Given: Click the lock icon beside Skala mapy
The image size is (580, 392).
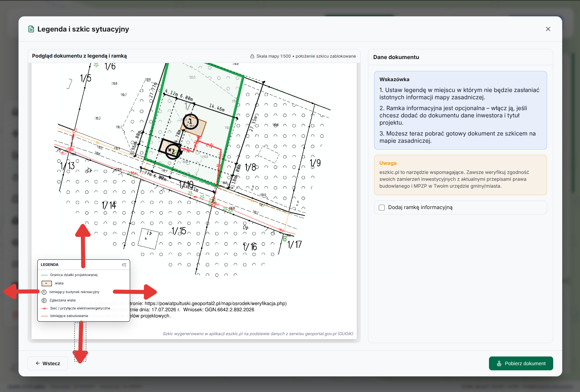Looking at the screenshot, I should coord(252,56).
